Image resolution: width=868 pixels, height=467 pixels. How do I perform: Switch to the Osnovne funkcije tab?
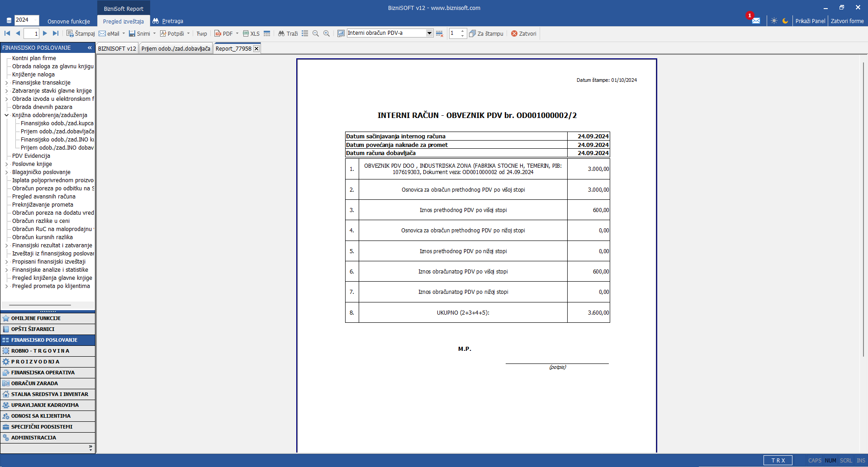point(69,21)
